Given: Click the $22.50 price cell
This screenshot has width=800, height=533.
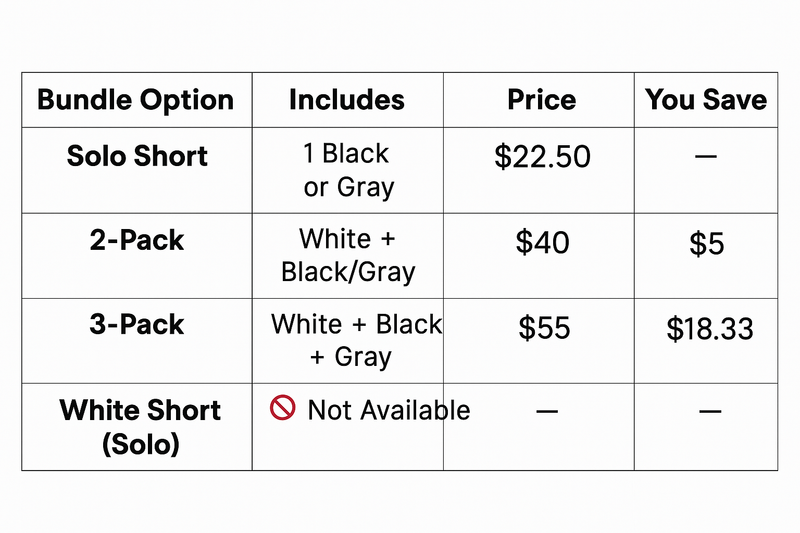Looking at the screenshot, I should point(542,157).
